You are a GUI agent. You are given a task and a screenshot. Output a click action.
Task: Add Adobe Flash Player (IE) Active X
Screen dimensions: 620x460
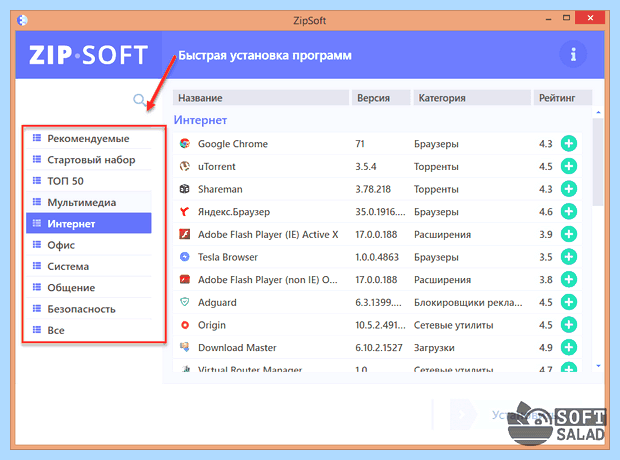point(569,234)
